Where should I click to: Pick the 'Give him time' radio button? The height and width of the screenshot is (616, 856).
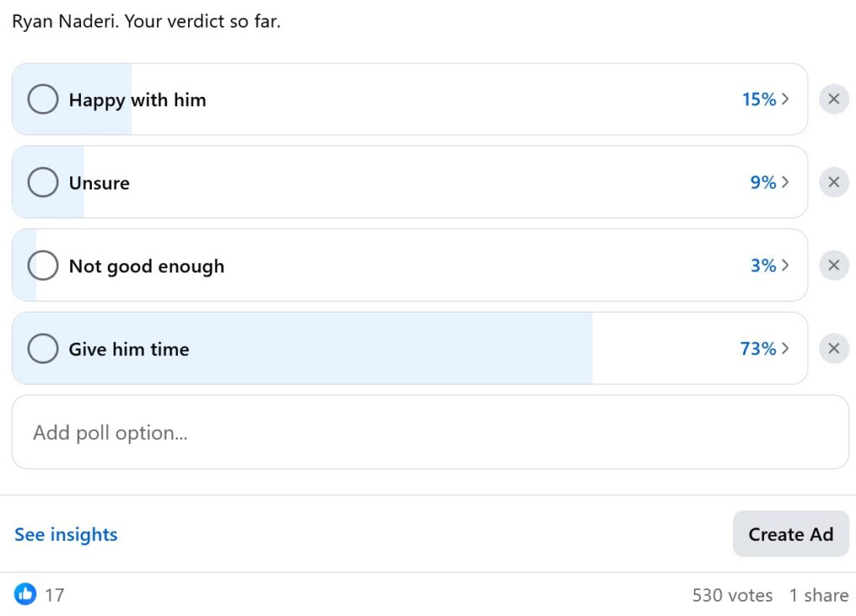pyautogui.click(x=43, y=349)
